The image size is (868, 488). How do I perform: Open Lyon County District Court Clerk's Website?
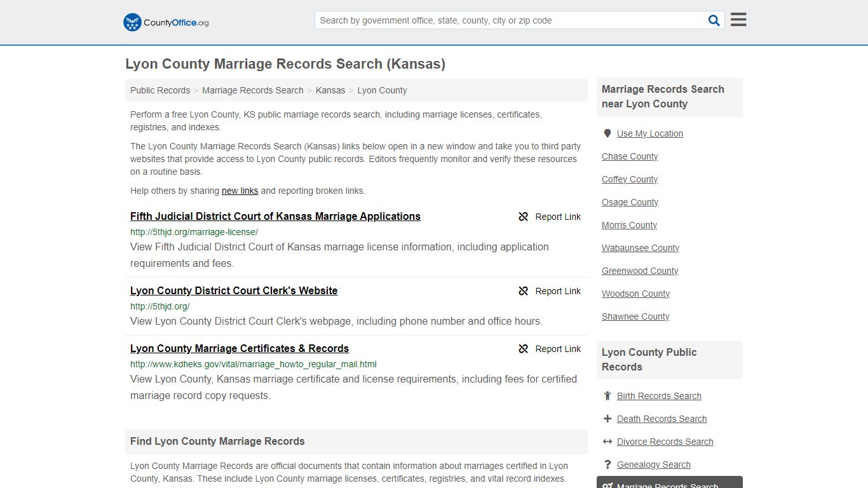click(234, 290)
